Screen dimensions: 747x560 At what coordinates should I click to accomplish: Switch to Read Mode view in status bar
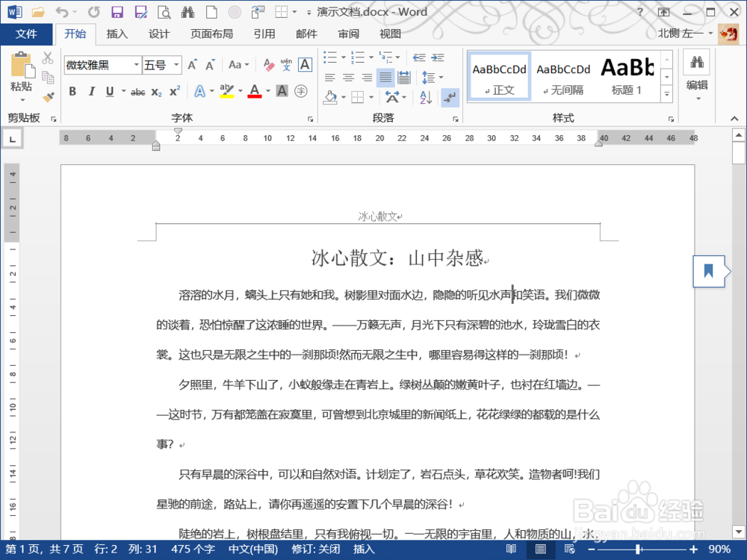(x=511, y=549)
